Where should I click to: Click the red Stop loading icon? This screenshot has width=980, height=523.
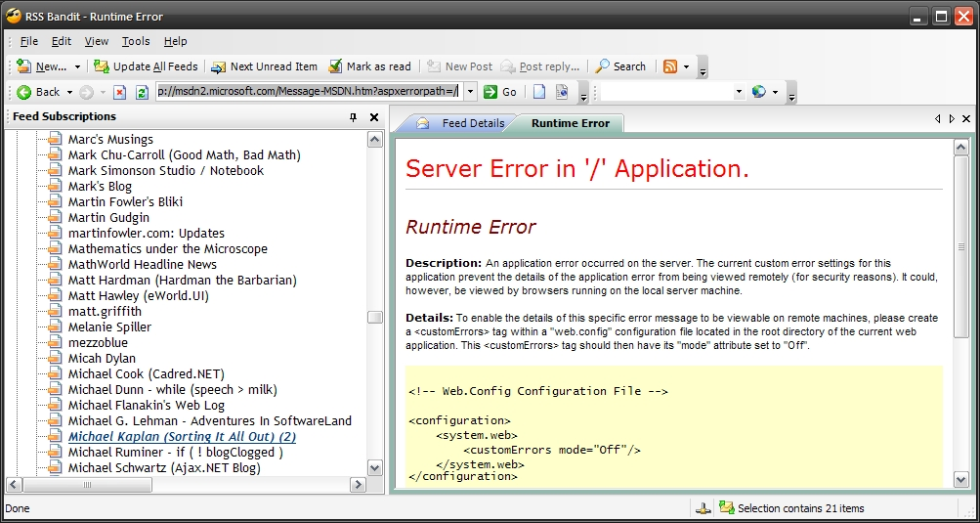(x=119, y=92)
